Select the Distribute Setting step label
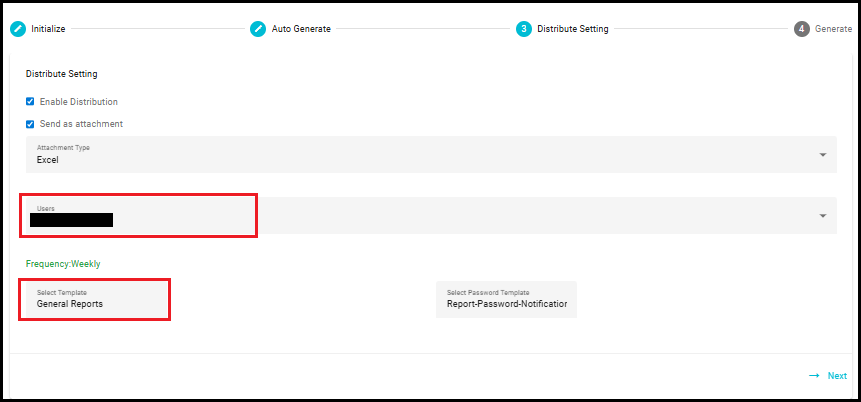Image resolution: width=861 pixels, height=402 pixels. (x=573, y=29)
